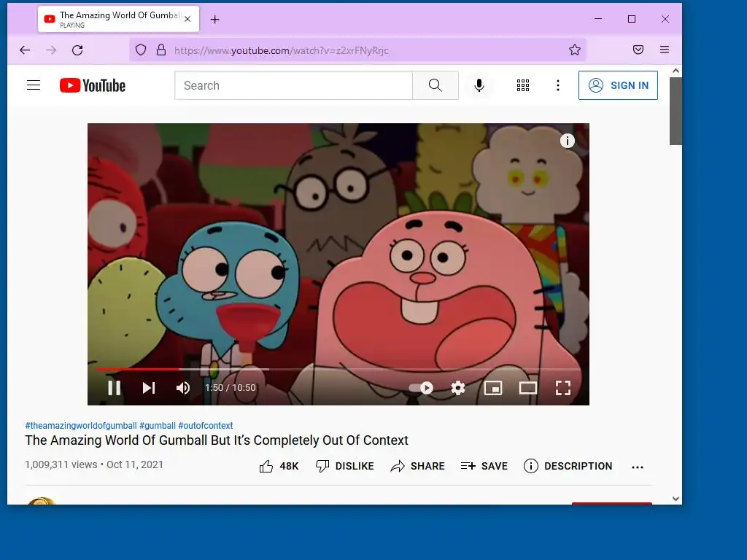Search with your voice microphone
747x560 pixels.
click(479, 85)
